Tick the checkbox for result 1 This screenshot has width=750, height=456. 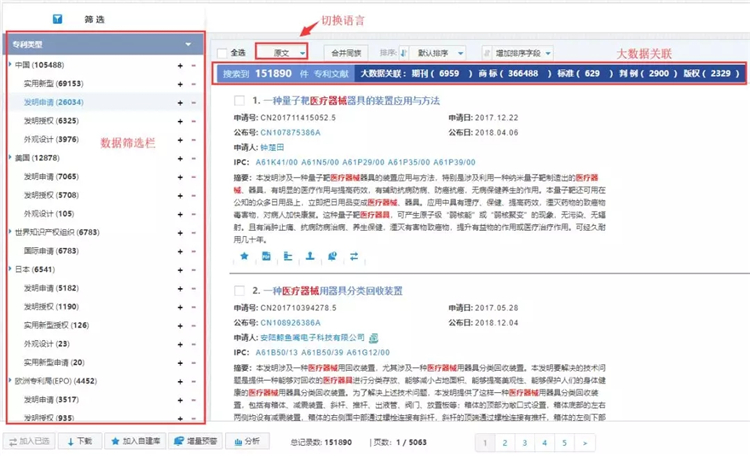click(x=239, y=101)
